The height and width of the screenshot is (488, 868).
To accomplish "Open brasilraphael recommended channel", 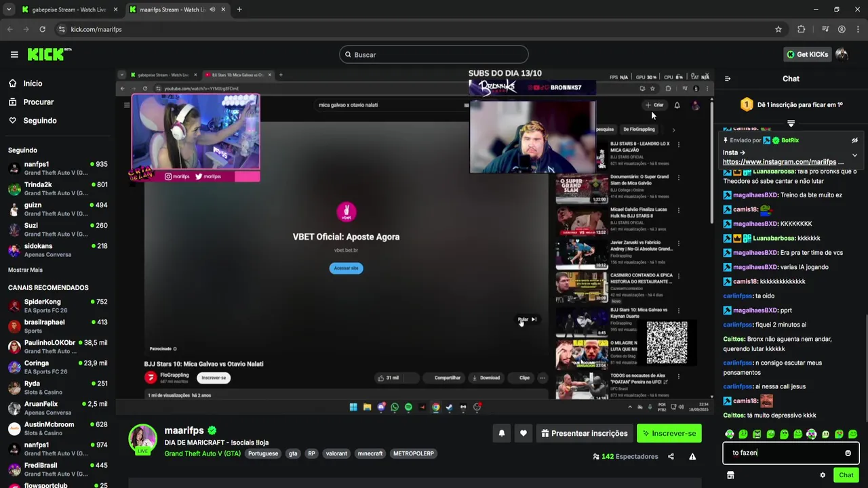I will (58, 326).
